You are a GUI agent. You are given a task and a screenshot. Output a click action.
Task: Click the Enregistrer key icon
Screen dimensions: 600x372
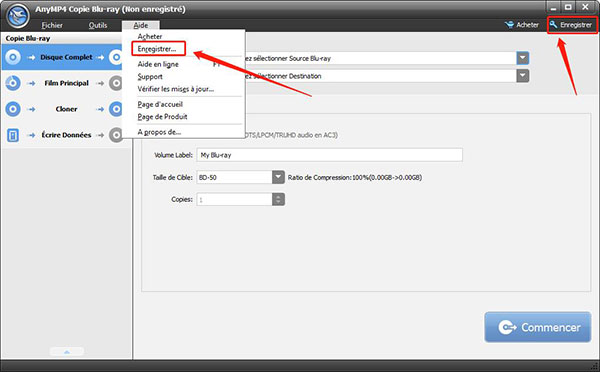click(x=553, y=25)
